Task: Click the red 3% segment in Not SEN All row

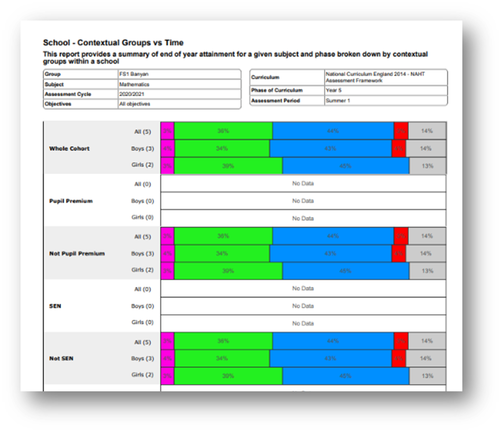Action: pos(401,341)
